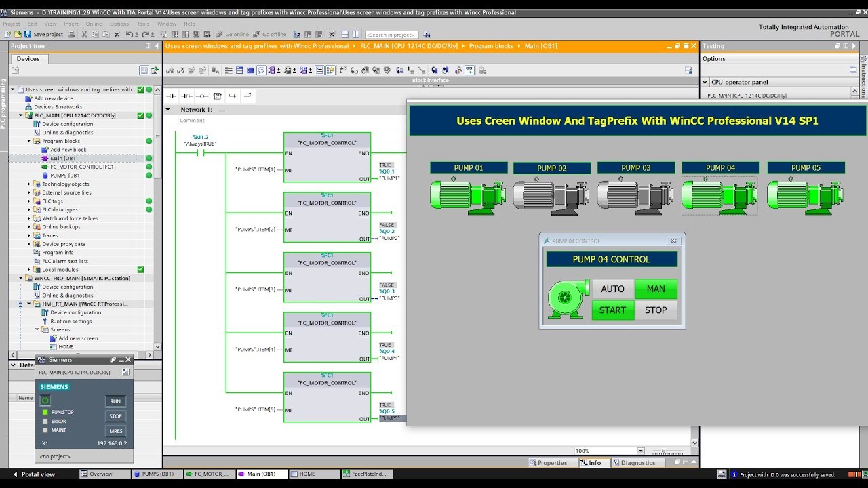Select MAN mode in PUMP 04 CONTROL
The width and height of the screenshot is (868, 488).
pos(656,289)
